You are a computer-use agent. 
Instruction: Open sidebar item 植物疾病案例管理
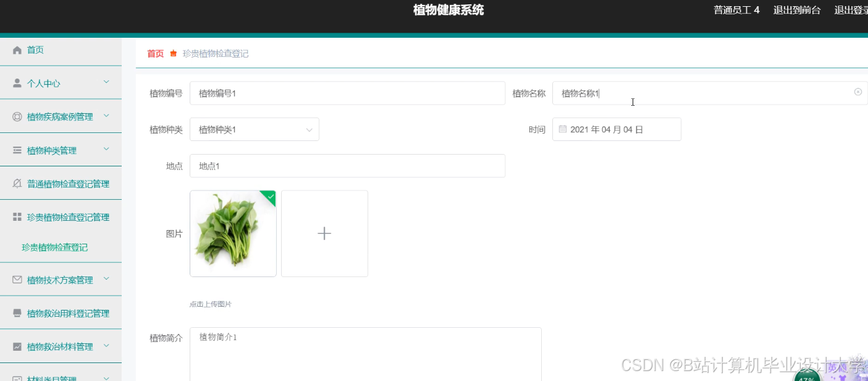click(61, 117)
